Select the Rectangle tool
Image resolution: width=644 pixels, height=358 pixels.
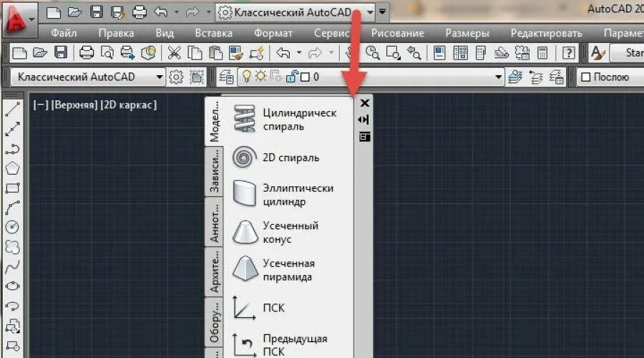[12, 188]
